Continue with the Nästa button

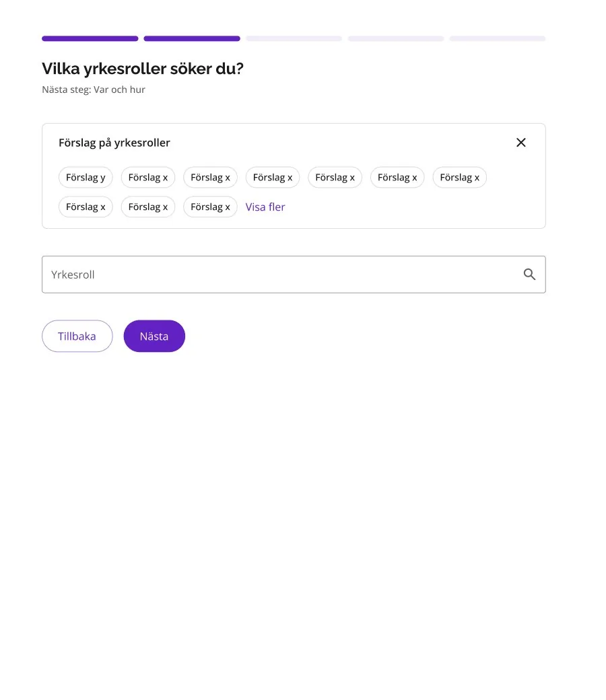154,336
